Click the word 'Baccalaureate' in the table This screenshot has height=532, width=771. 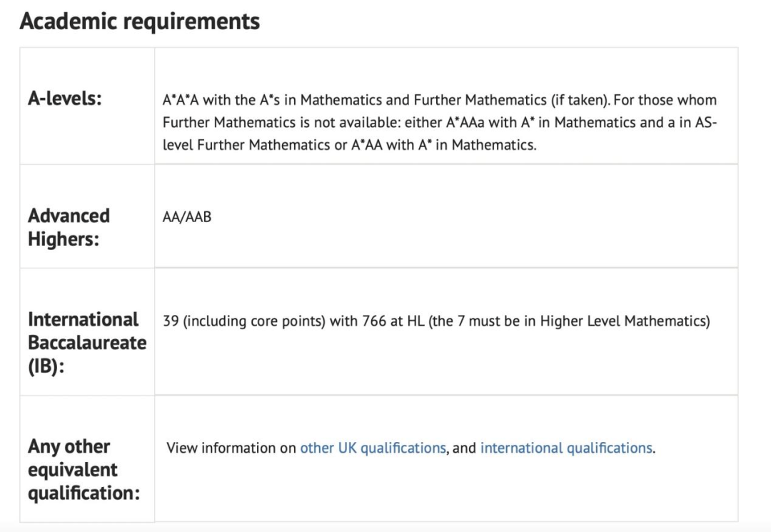[87, 343]
